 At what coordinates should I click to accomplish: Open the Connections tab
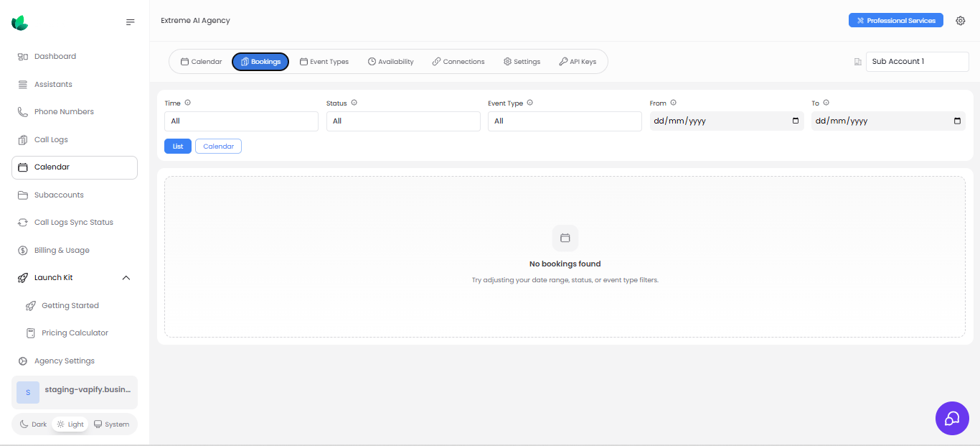click(x=458, y=62)
